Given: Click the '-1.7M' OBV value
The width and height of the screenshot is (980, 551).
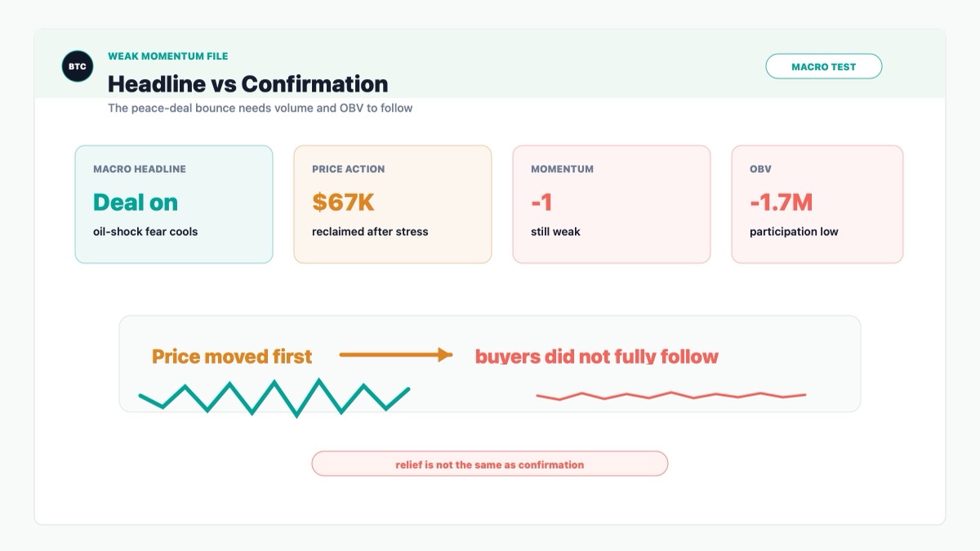Looking at the screenshot, I should click(781, 202).
